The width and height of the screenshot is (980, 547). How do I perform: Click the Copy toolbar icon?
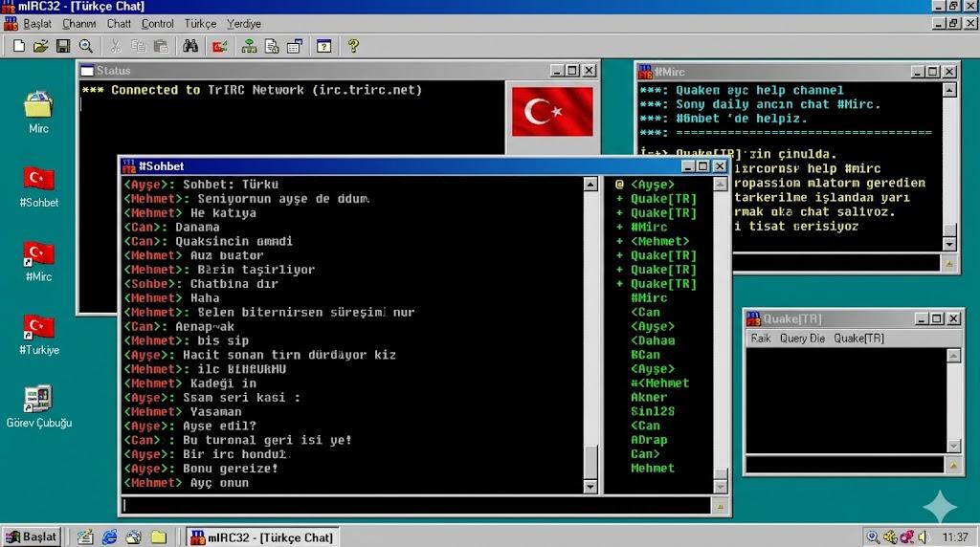[138, 46]
